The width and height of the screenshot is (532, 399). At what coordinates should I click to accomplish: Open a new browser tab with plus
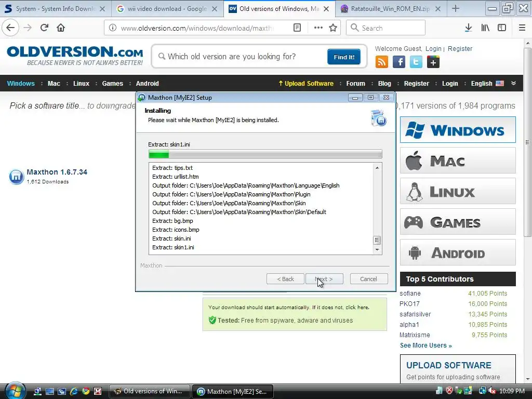tap(456, 9)
